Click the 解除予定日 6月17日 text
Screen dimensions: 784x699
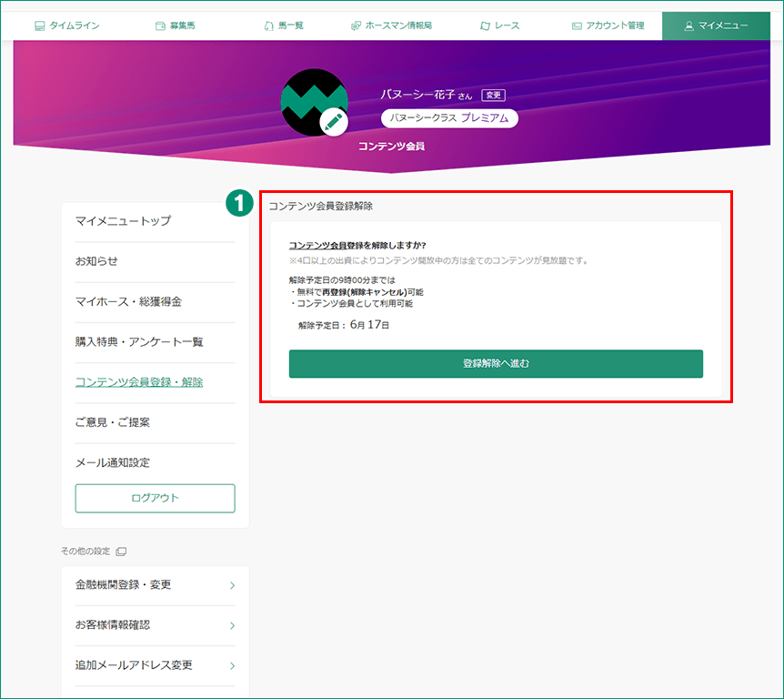pos(344,325)
